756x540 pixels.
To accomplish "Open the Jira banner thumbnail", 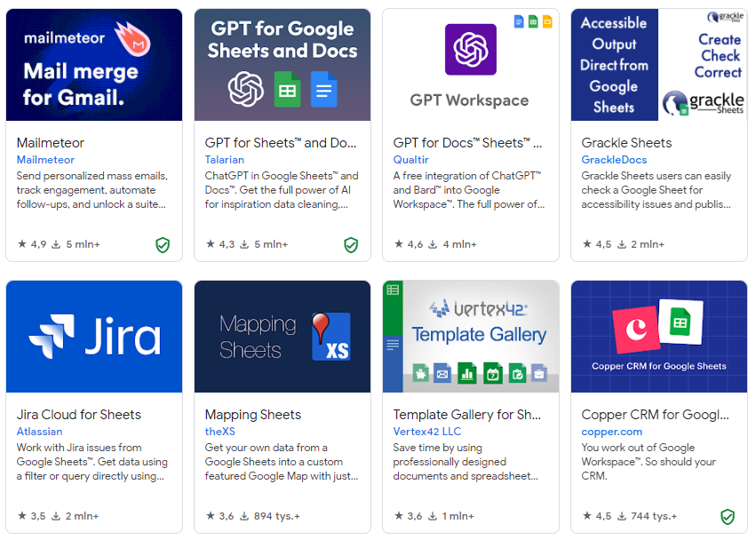I will tap(94, 337).
